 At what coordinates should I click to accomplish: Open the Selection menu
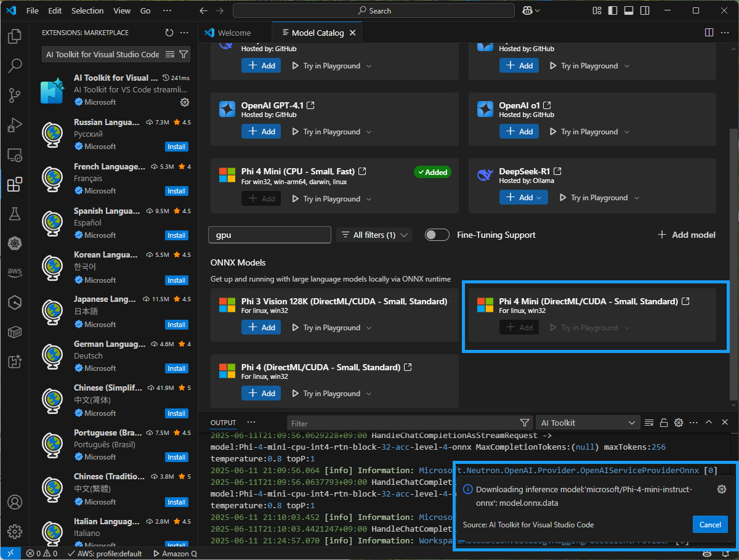[x=87, y=10]
